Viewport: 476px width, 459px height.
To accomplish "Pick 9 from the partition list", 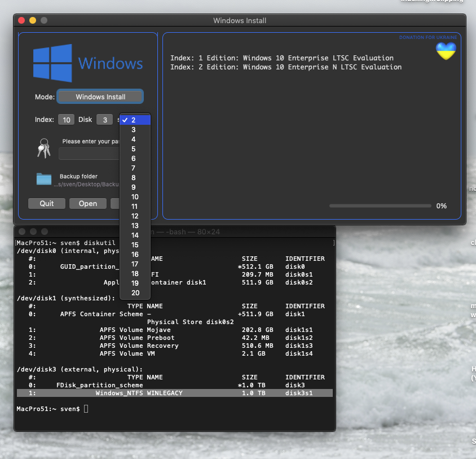I will click(x=135, y=187).
